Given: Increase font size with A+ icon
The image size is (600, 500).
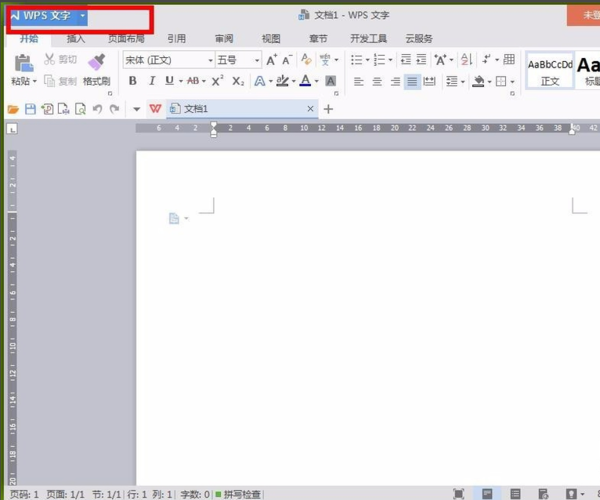Looking at the screenshot, I should pos(272,60).
